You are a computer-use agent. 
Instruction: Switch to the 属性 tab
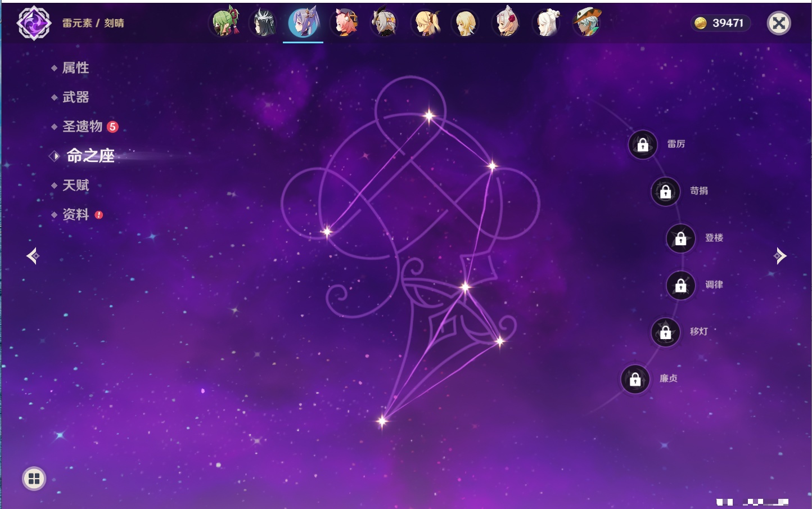click(x=75, y=68)
